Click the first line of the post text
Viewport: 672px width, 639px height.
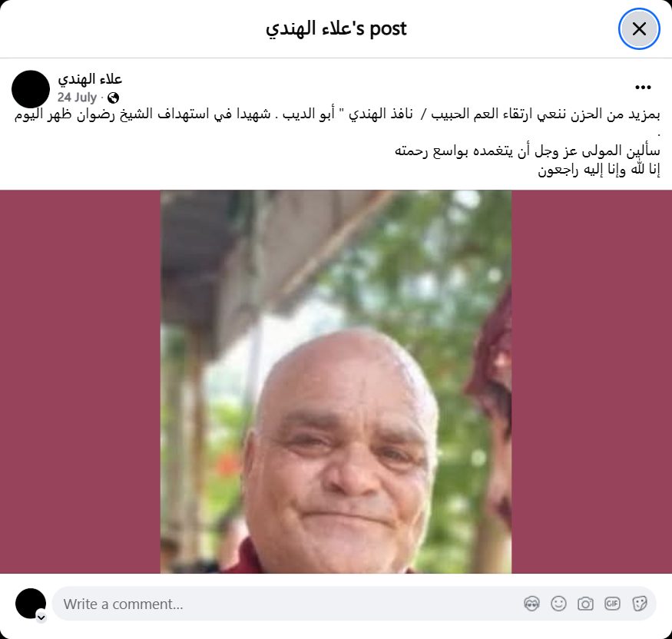click(x=337, y=114)
